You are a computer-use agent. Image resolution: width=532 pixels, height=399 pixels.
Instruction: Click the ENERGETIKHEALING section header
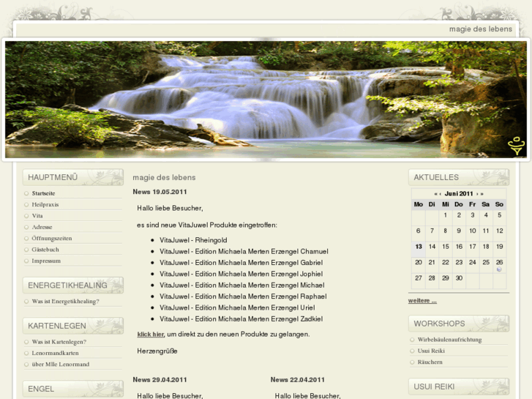(x=73, y=286)
